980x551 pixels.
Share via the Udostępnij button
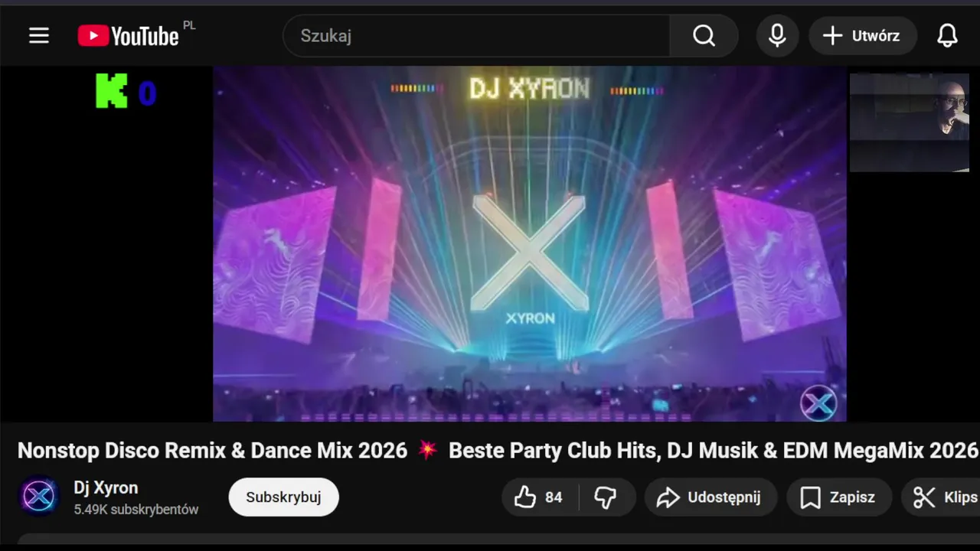710,497
